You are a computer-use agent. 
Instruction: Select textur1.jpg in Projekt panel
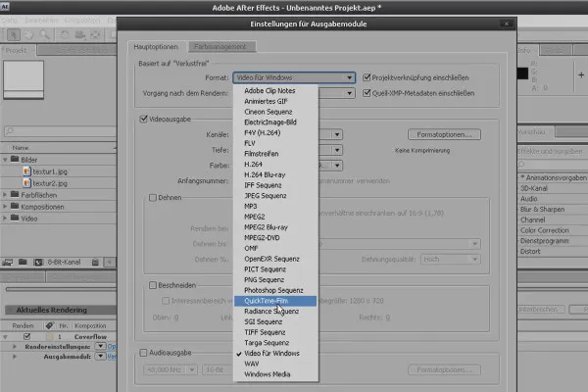[50, 171]
